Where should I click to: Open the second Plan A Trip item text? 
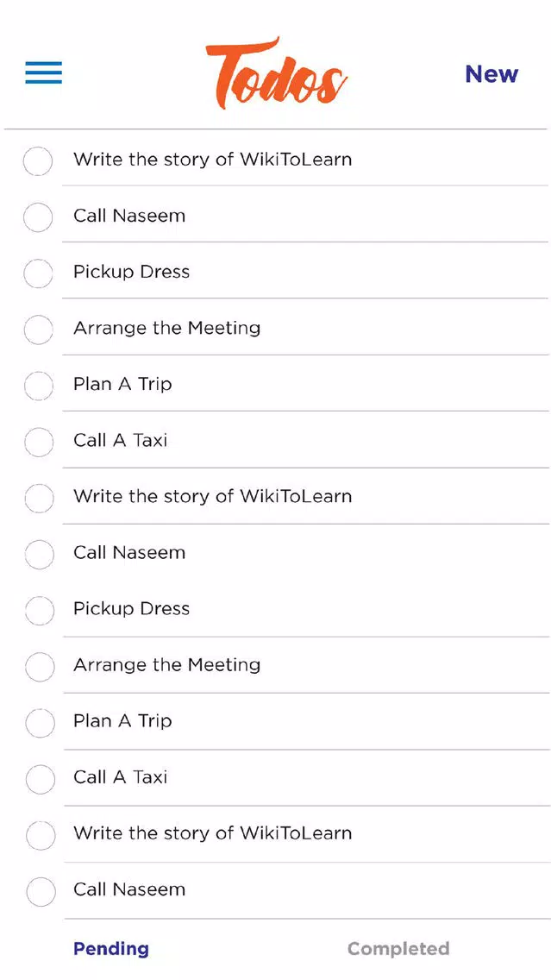point(122,720)
